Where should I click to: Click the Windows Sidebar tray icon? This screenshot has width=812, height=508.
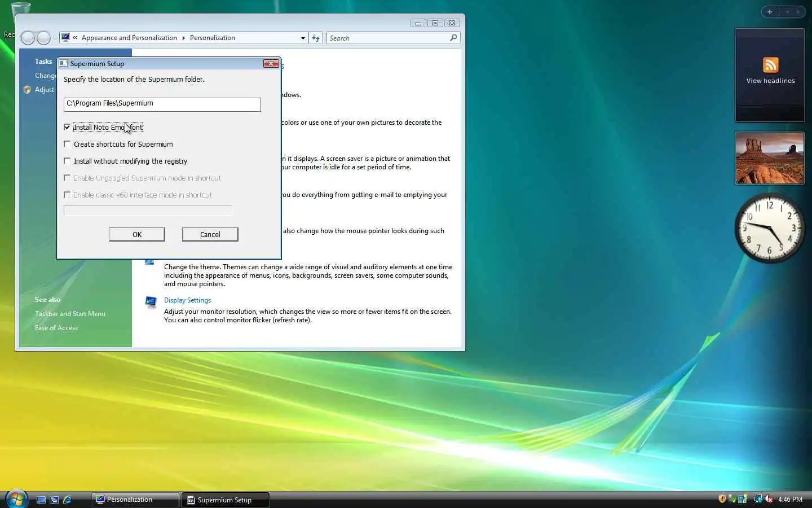742,499
